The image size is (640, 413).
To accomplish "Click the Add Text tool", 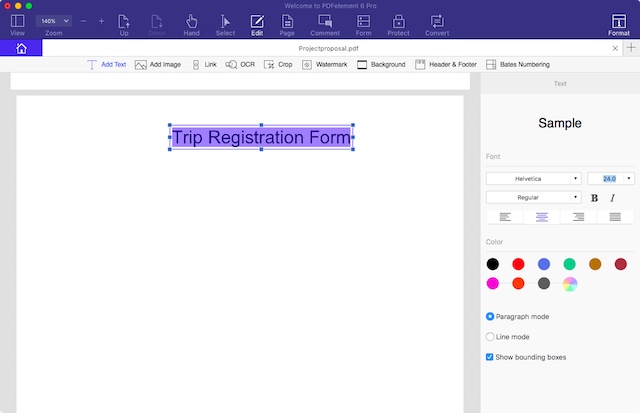I will point(107,64).
